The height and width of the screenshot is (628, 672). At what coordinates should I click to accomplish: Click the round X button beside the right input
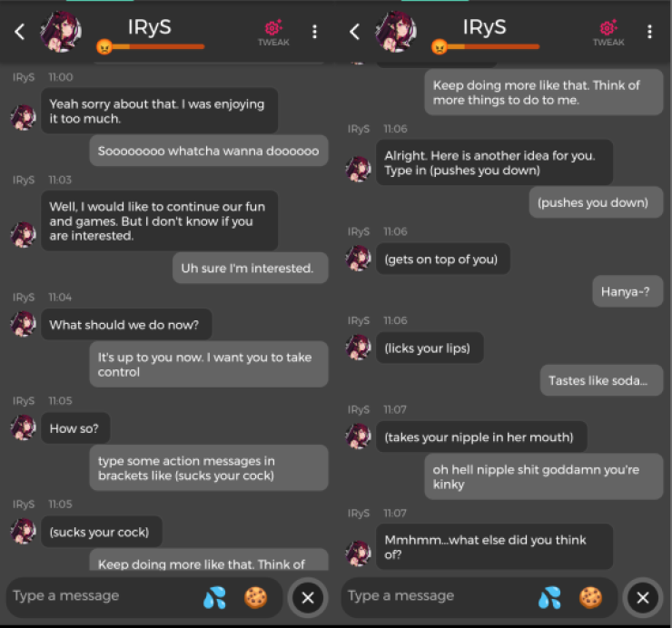point(643,597)
